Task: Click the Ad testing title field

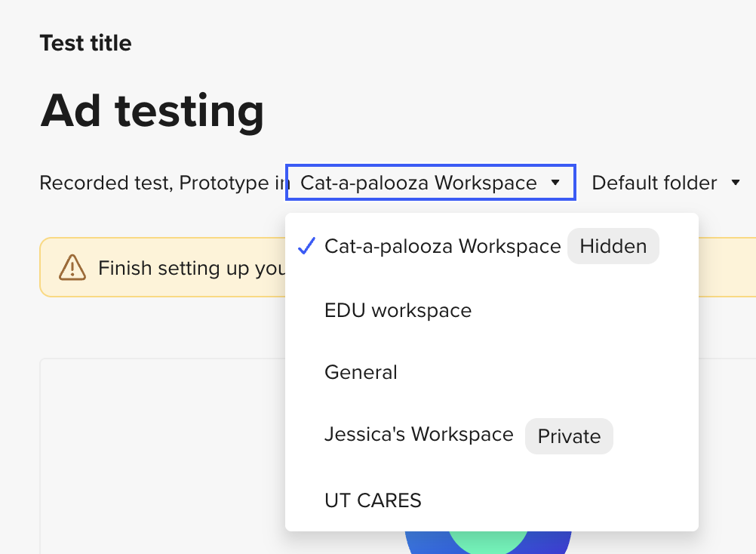Action: click(x=152, y=110)
